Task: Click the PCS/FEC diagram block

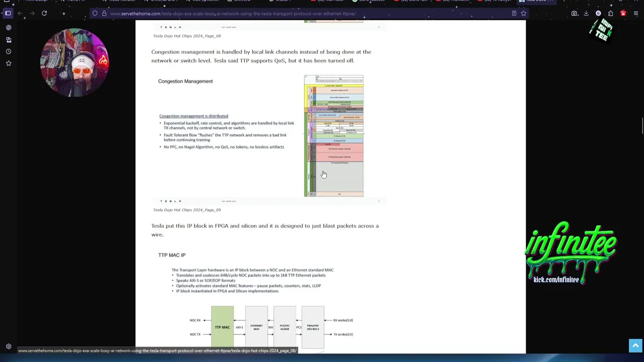Action: click(x=285, y=327)
